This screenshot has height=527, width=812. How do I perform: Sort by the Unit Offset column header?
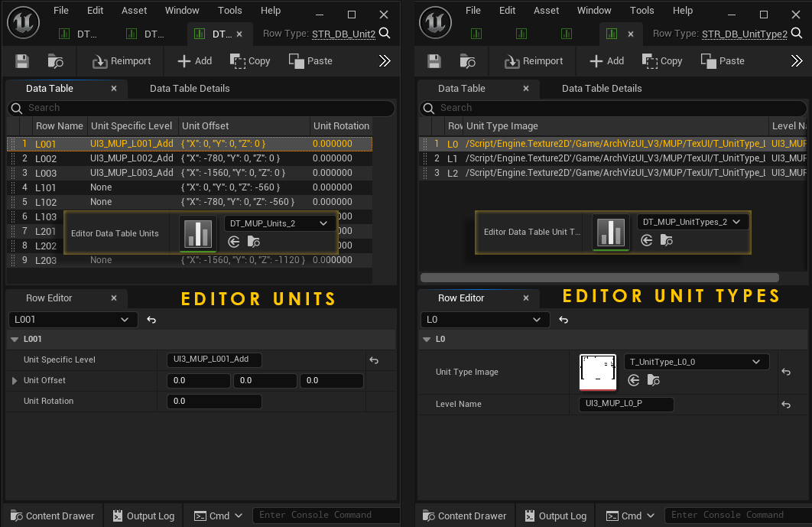tap(244, 126)
